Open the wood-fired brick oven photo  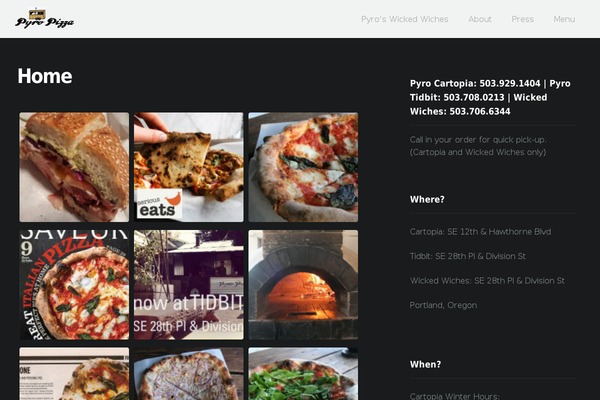[303, 285]
